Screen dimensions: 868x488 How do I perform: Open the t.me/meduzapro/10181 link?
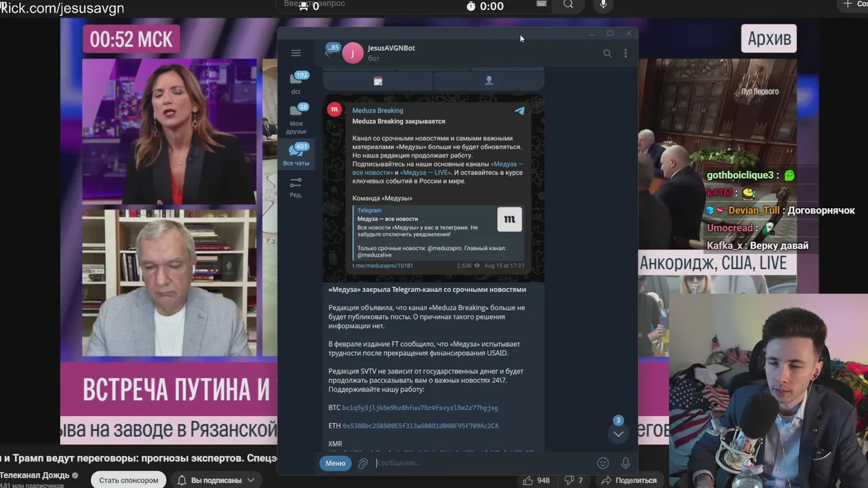382,266
